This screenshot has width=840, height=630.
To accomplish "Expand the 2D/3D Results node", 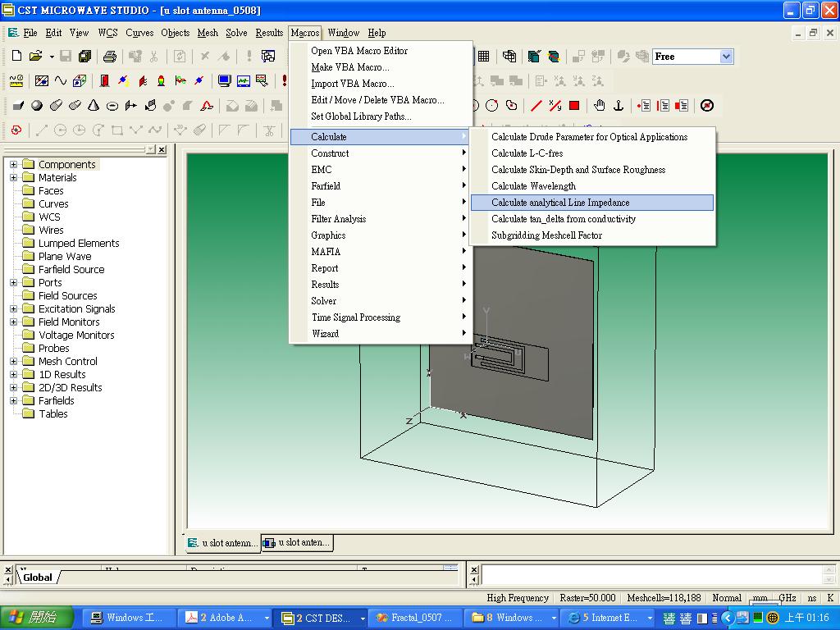I will click(13, 387).
